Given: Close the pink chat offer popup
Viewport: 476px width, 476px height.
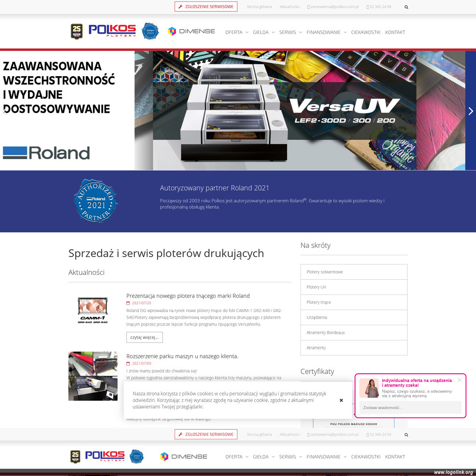Looking at the screenshot, I should tap(460, 380).
